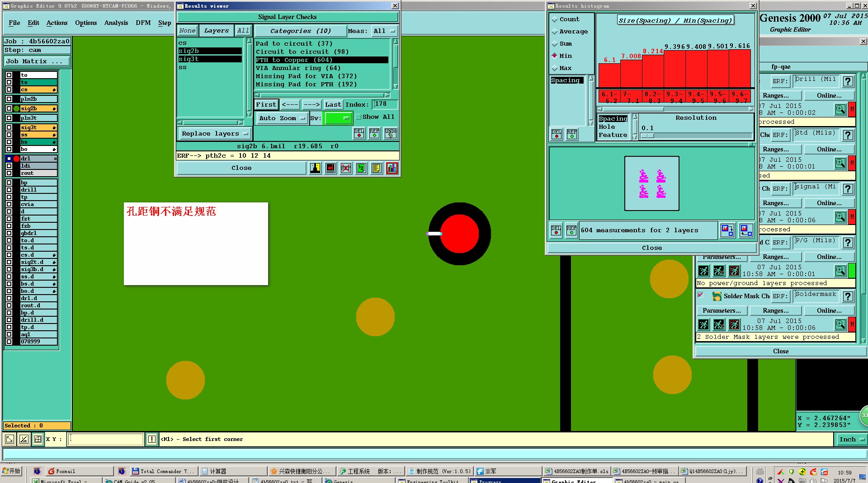The image size is (868, 483).
Task: Click the Last result button
Action: (333, 105)
